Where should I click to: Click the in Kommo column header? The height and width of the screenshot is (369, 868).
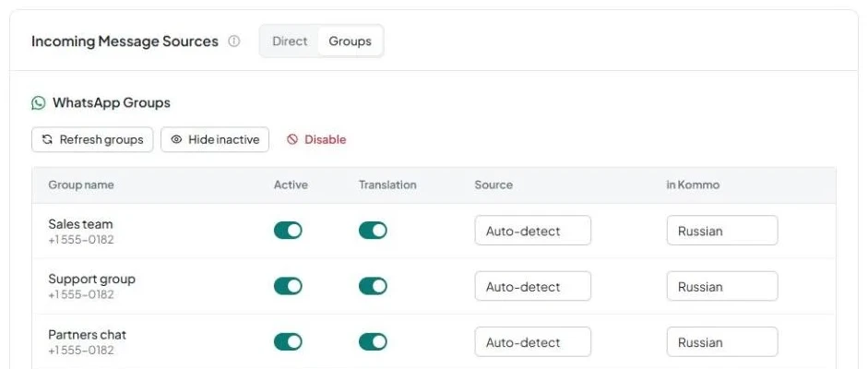[x=693, y=184]
